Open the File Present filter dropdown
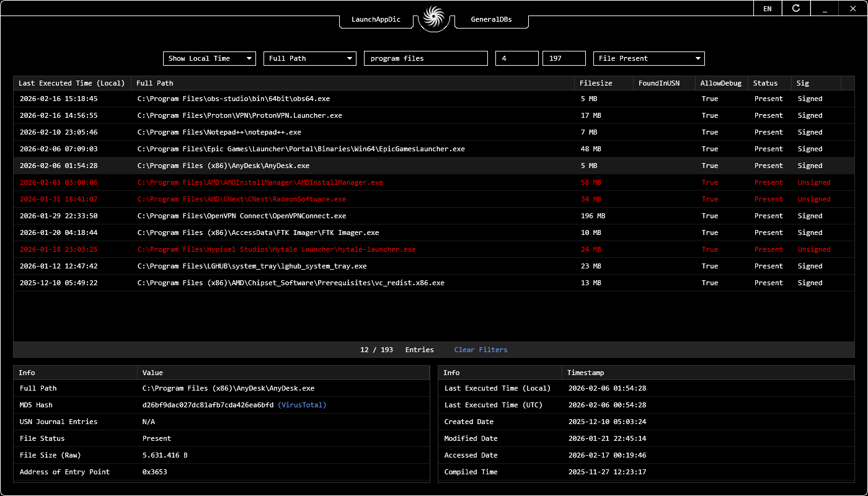 [649, 58]
